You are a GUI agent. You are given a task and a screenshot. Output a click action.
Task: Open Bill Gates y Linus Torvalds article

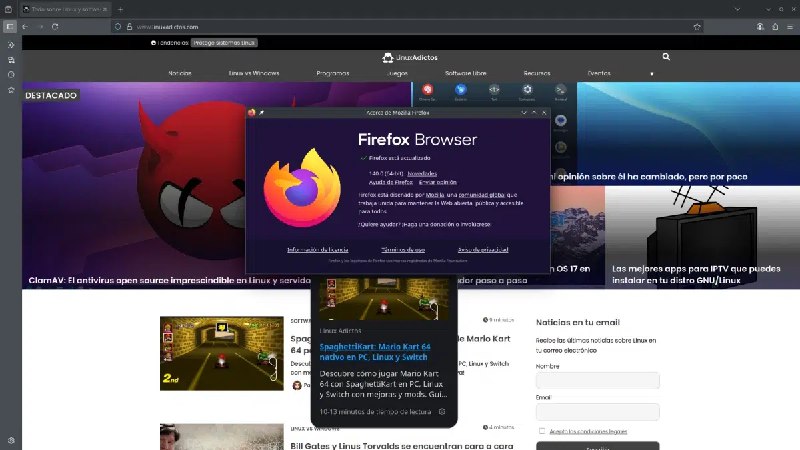tap(402, 445)
